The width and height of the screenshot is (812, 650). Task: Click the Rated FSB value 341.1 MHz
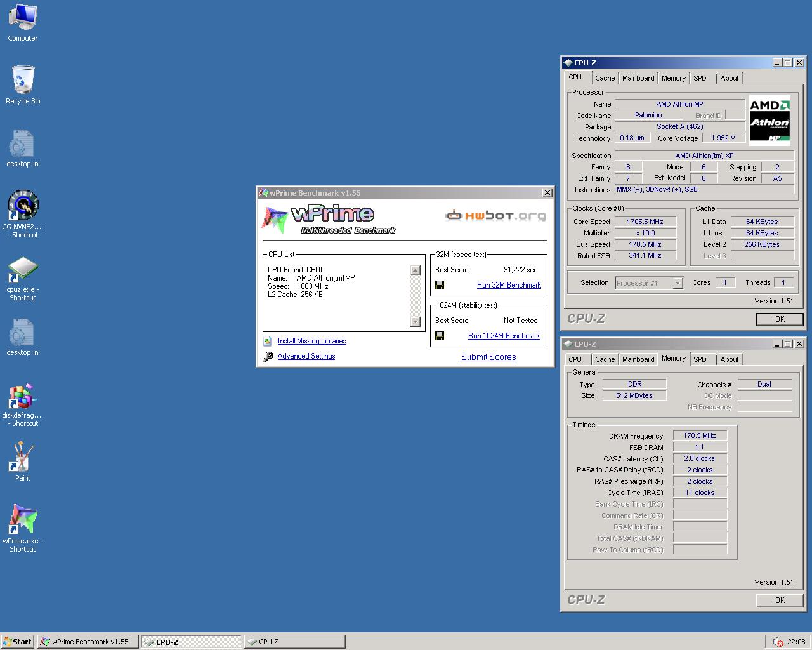tap(645, 255)
